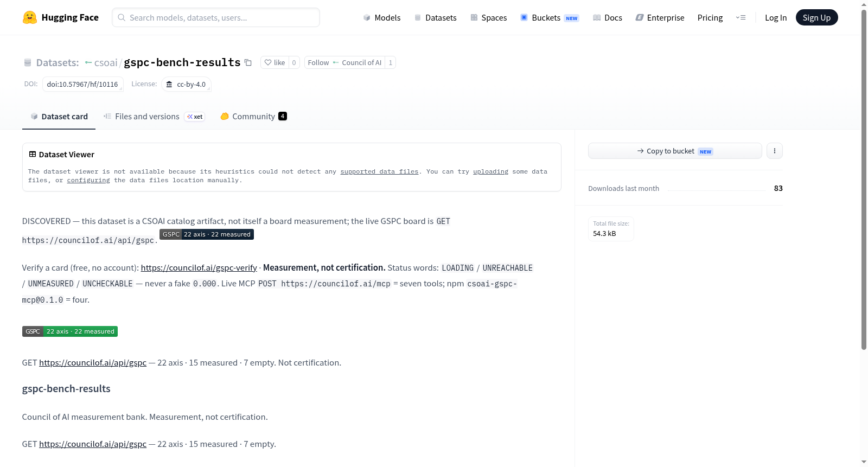This screenshot has height=467, width=868.
Task: Click Copy to bucket button
Action: click(675, 151)
